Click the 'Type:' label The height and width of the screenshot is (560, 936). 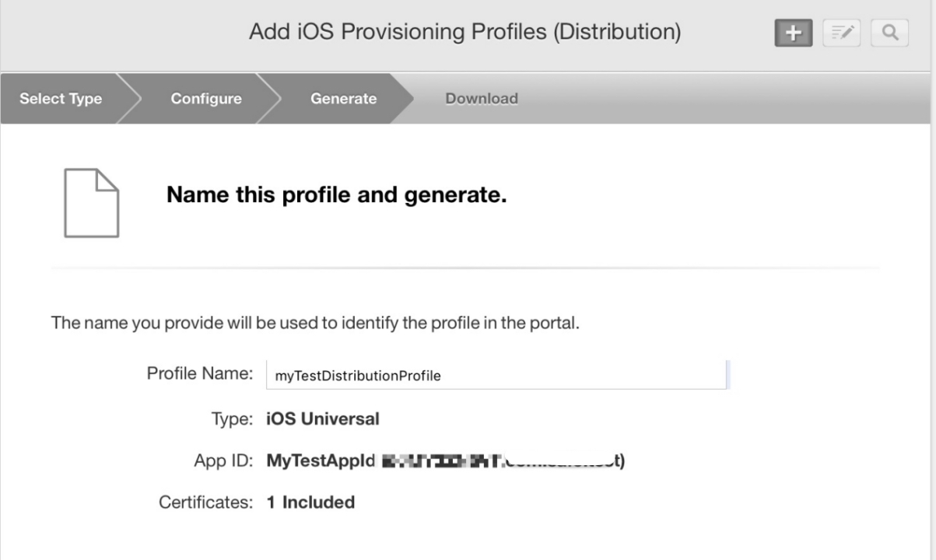coord(232,419)
